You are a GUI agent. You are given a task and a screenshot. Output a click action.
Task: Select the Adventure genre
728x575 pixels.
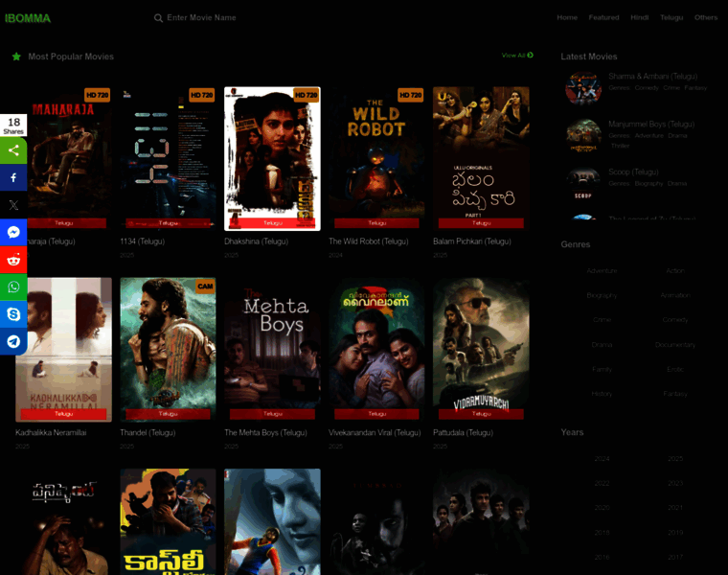(602, 271)
